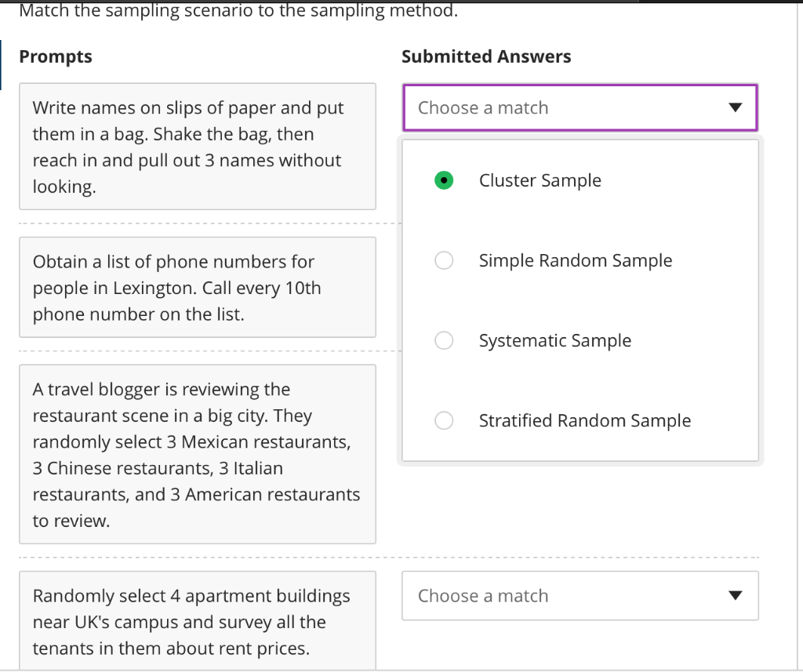The width and height of the screenshot is (803, 672).
Task: Click the names-in-a-bag prompt card
Action: click(198, 147)
